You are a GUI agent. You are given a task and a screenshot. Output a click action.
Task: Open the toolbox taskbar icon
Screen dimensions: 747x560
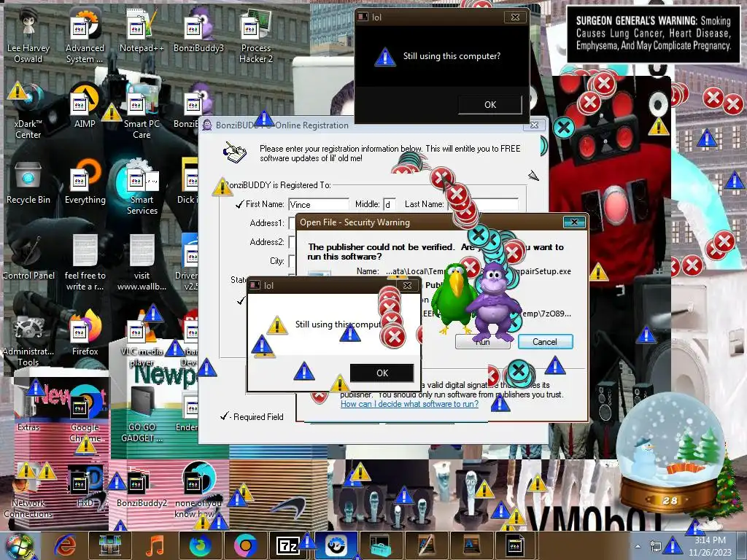coord(381,545)
